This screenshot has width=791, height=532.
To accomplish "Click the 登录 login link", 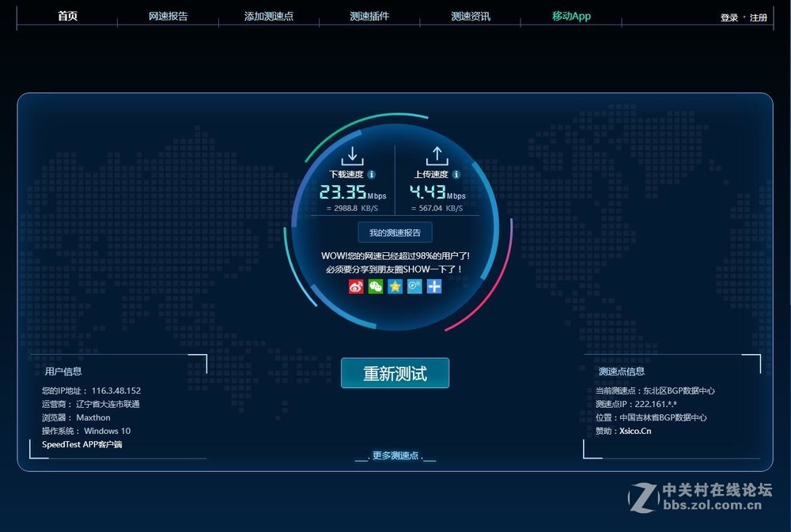I will [729, 17].
